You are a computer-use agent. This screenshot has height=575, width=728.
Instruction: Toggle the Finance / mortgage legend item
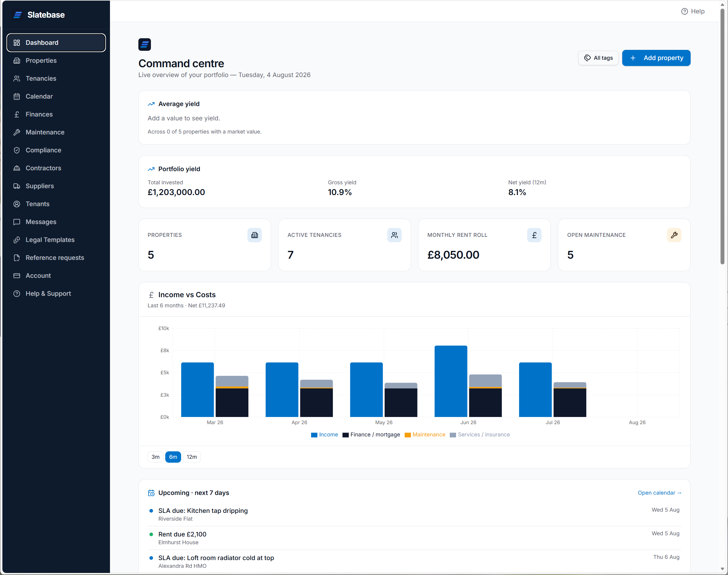point(371,435)
